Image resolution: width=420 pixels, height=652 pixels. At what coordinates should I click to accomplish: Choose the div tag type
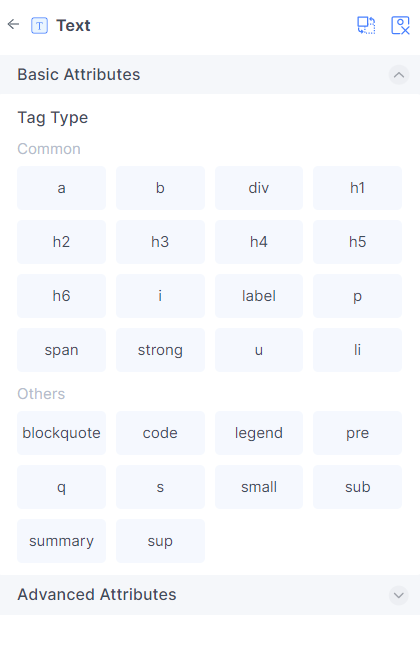[x=259, y=188]
